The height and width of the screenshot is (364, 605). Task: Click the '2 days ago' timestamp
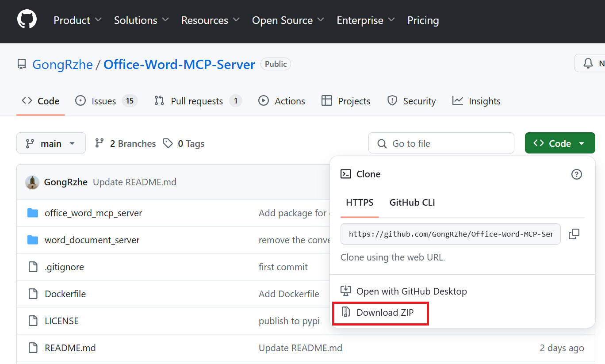click(x=562, y=348)
